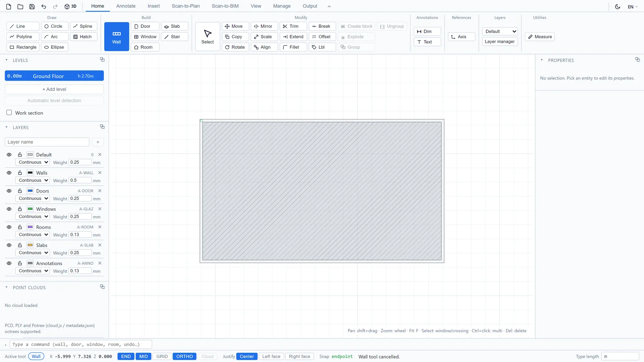Open the Output tab
The image size is (644, 362).
point(310,6)
